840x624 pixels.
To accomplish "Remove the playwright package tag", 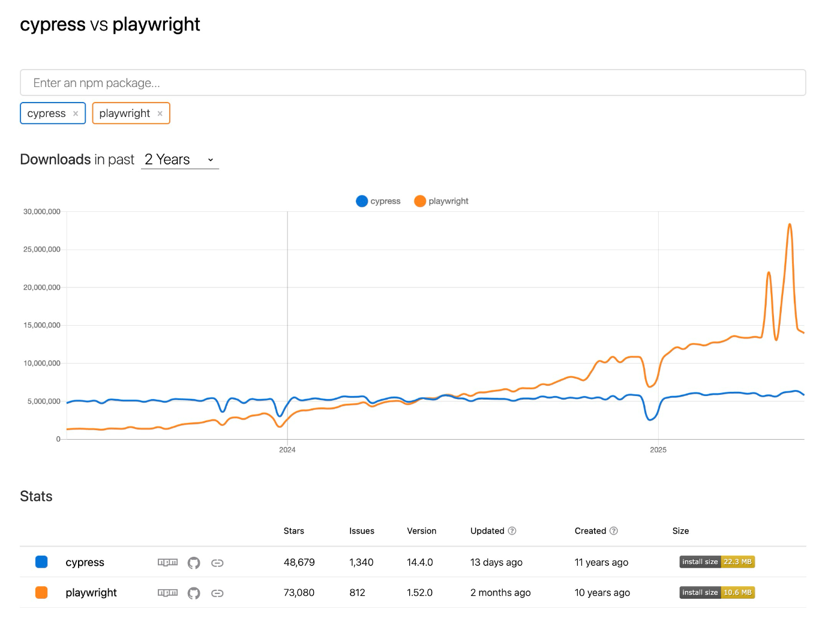I will pos(160,113).
